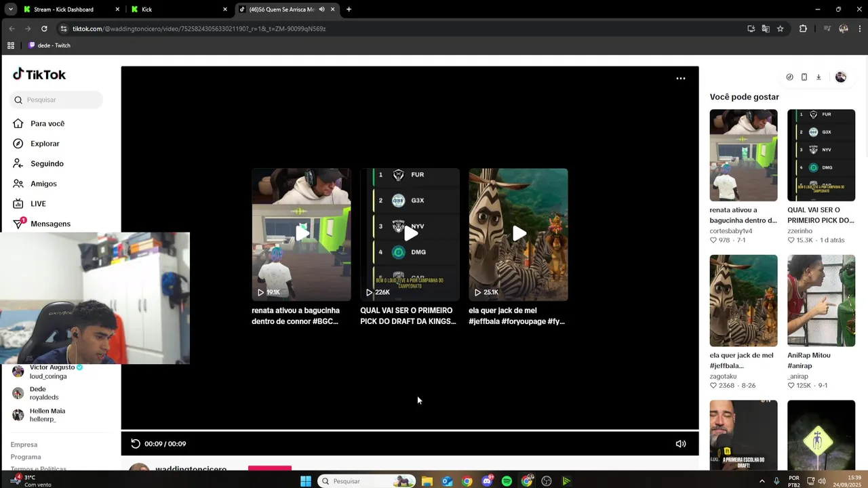Screen dimensions: 868x488
Task: Open the TikTok coins icon in top bar
Action: [789, 77]
